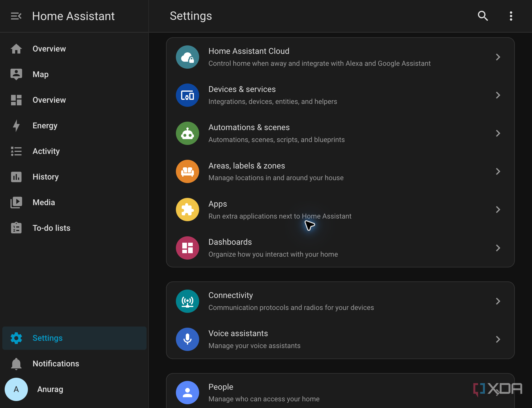Click the Devices & services icon
Image resolution: width=532 pixels, height=408 pixels.
[x=188, y=95]
